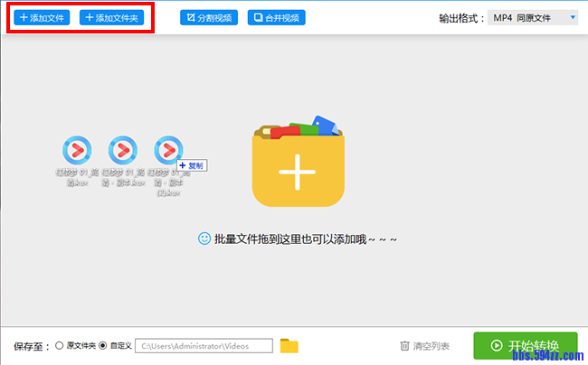
Task: Open the 分割视频 split video tool
Action: [x=209, y=17]
